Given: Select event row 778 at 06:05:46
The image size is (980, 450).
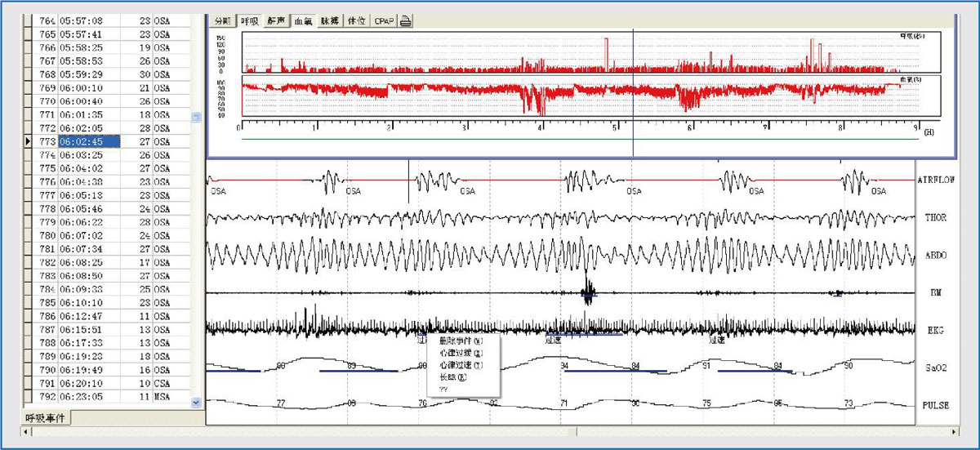Looking at the screenshot, I should tap(106, 208).
